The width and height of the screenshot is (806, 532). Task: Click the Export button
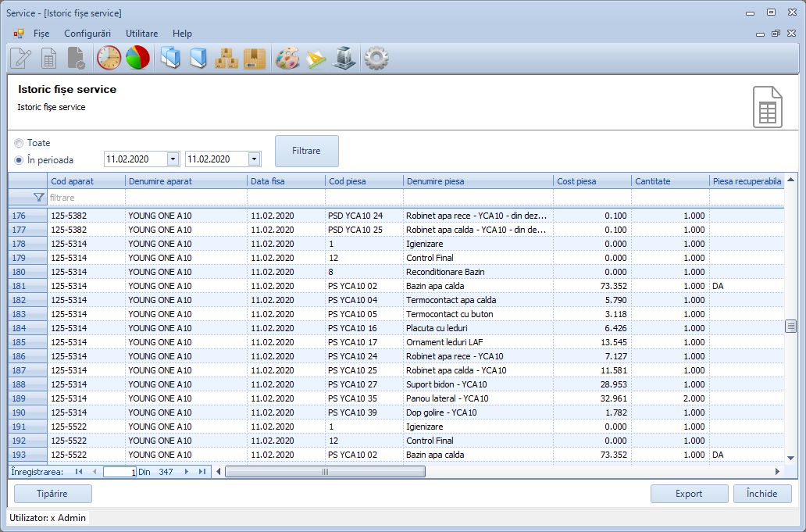coord(689,494)
